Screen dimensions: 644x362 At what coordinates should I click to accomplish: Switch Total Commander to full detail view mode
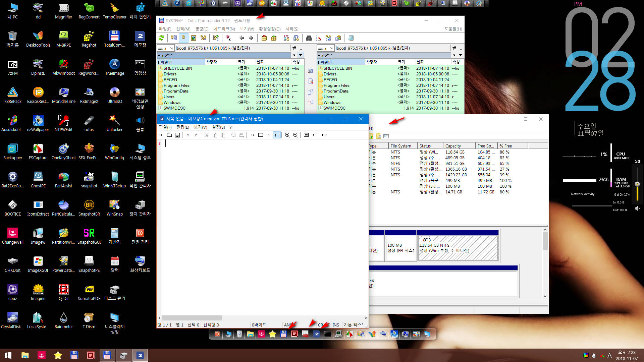(183, 38)
